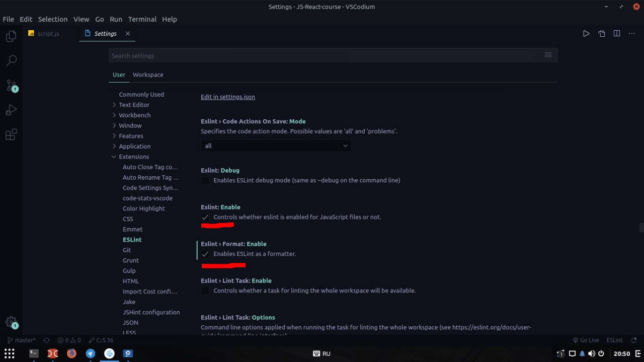This screenshot has height=362, width=644.
Task: Open the Extensions view
Action: click(11, 134)
